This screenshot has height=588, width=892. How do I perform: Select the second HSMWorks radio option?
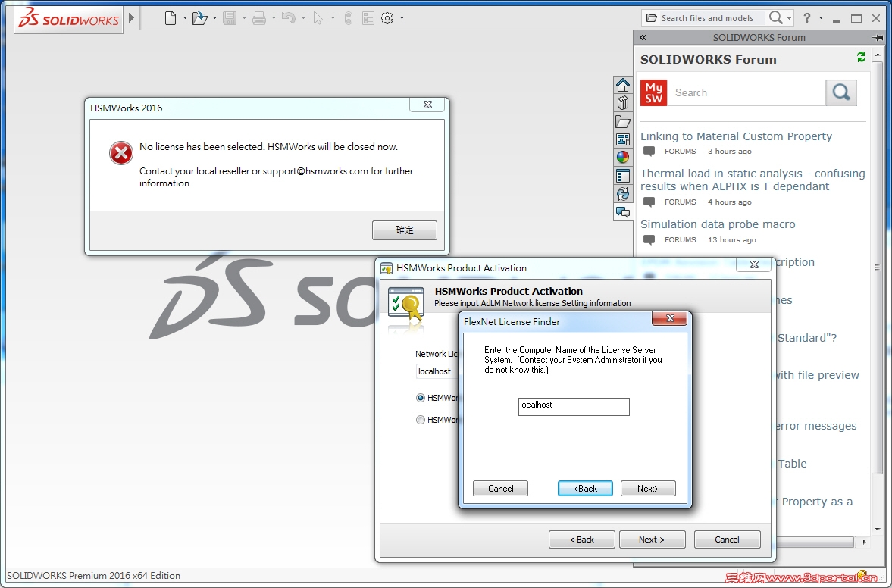tap(421, 421)
